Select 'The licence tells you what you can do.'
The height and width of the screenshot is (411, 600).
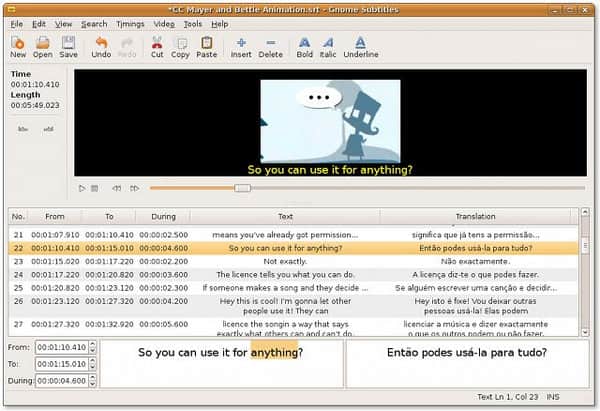tap(293, 275)
